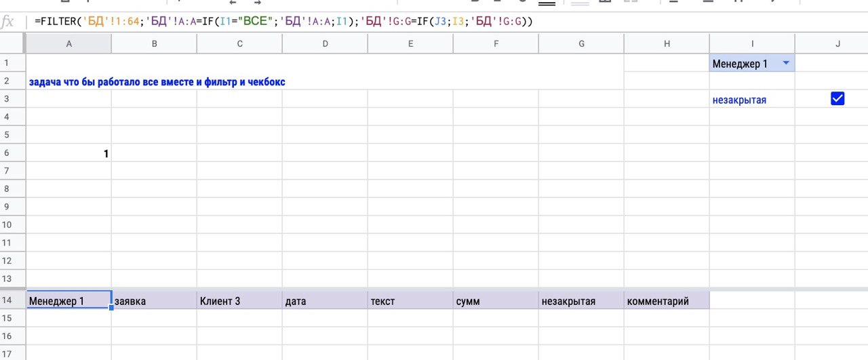Select Менеджер 1 in shaded row 14

point(68,300)
